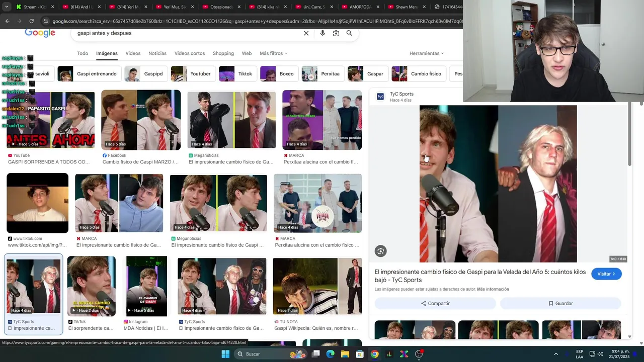
Task: Select the Youtuber filter chip
Action: [x=193, y=74]
